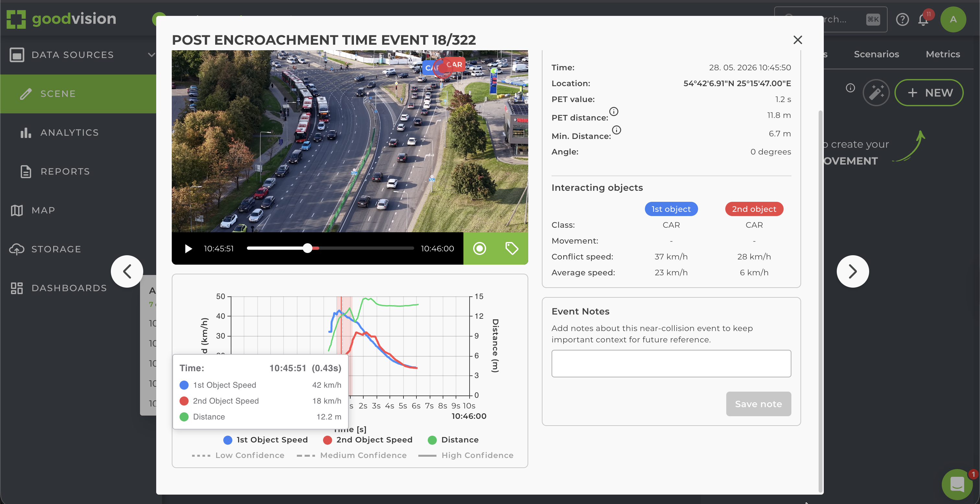980x504 pixels.
Task: Open notifications bell icon
Action: coord(923,19)
